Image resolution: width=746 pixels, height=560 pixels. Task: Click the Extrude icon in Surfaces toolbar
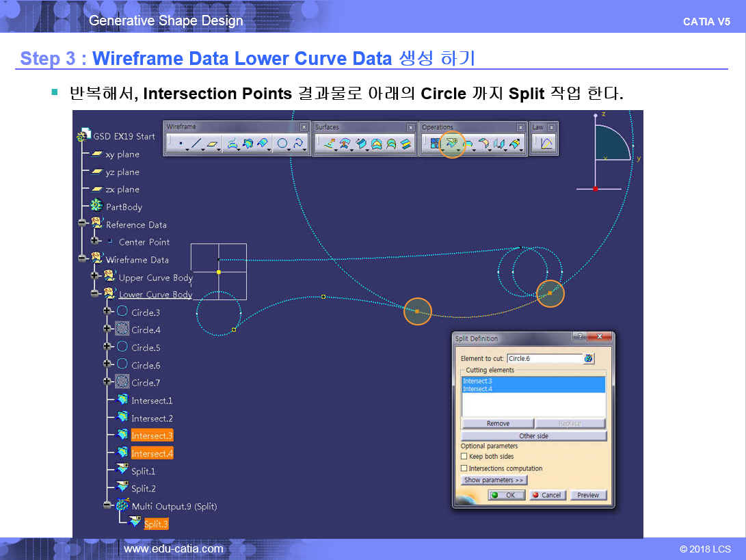tap(328, 144)
